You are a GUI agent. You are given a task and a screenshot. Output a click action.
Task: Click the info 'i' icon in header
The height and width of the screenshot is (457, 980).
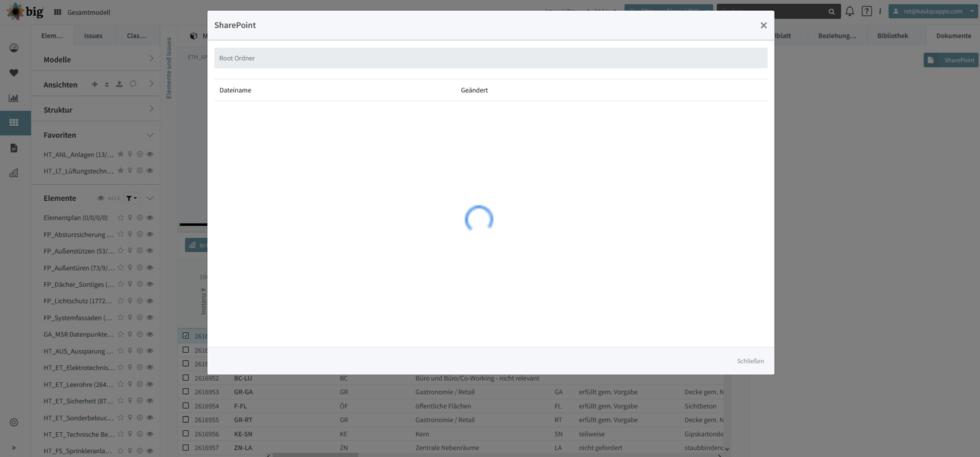pyautogui.click(x=880, y=11)
